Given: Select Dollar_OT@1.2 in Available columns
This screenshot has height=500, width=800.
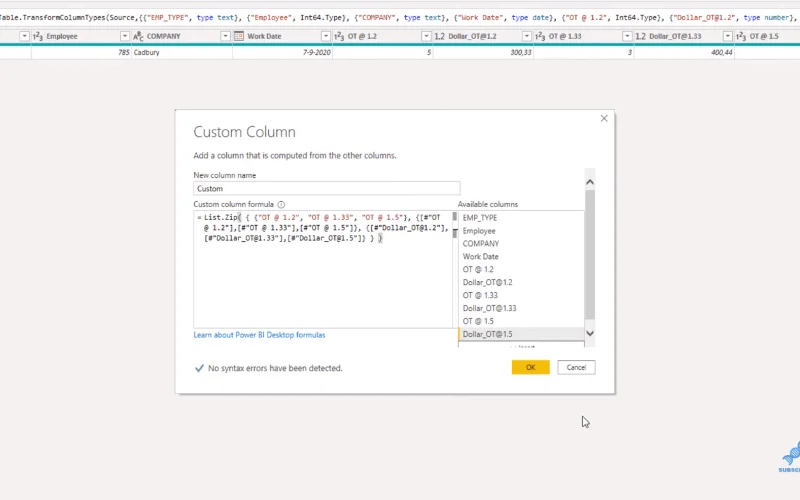Looking at the screenshot, I should (521, 282).
